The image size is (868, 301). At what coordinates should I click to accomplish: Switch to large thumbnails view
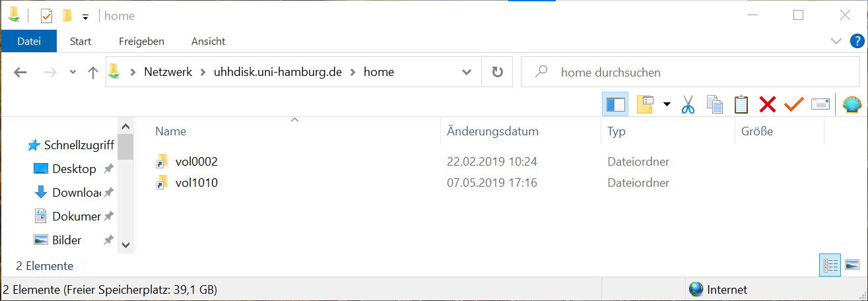[852, 265]
